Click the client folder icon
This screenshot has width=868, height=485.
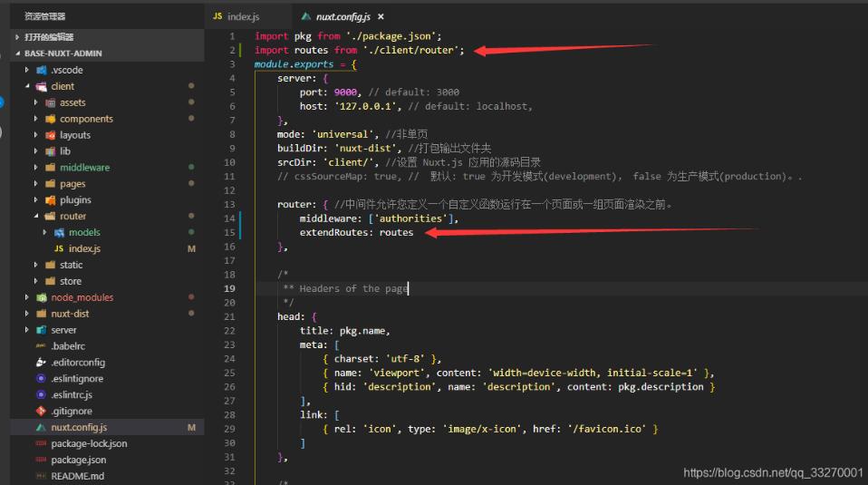[42, 86]
